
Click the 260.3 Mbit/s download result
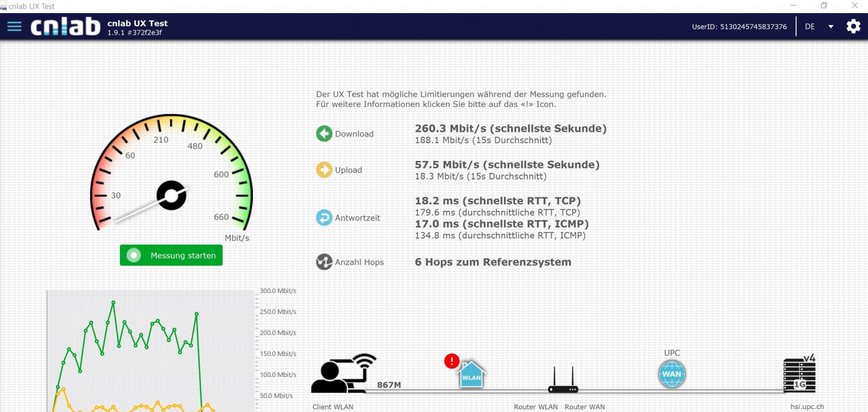tap(511, 129)
